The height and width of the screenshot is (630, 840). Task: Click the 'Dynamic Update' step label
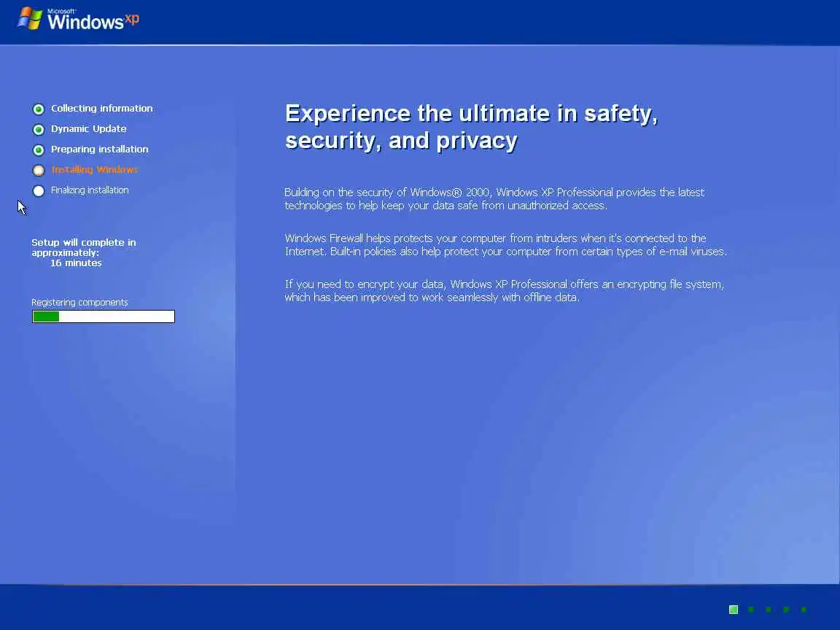[x=88, y=128]
